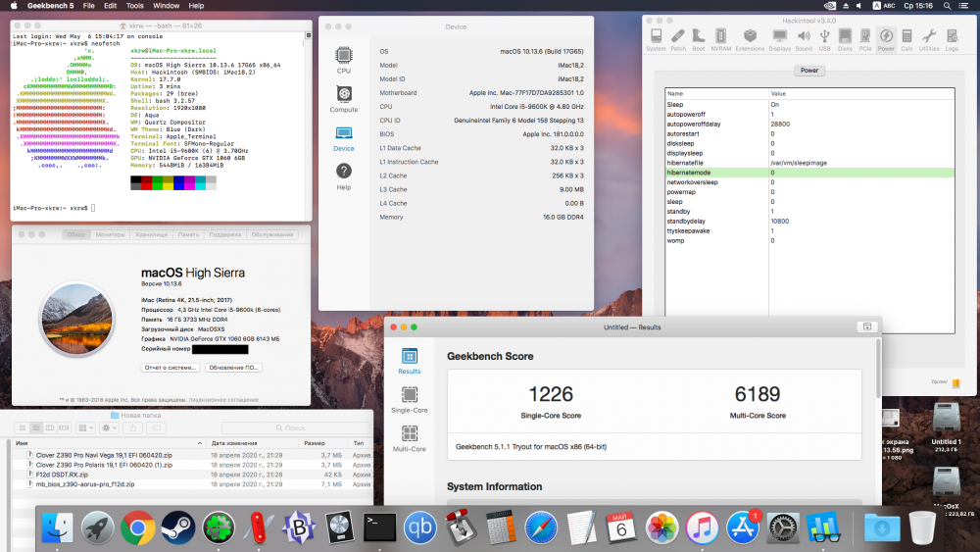
Task: Open the Boot section in Hackintool
Action: (698, 39)
